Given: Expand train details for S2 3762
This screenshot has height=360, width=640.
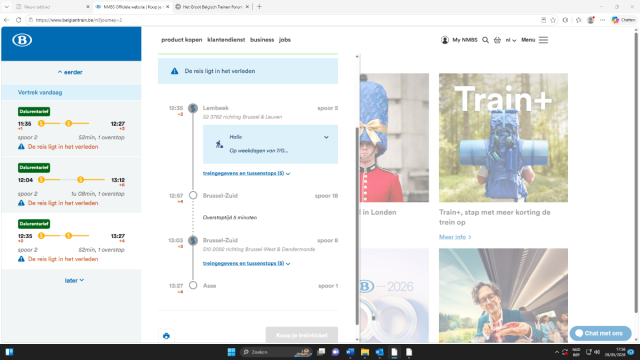Looking at the screenshot, I should click(x=247, y=173).
